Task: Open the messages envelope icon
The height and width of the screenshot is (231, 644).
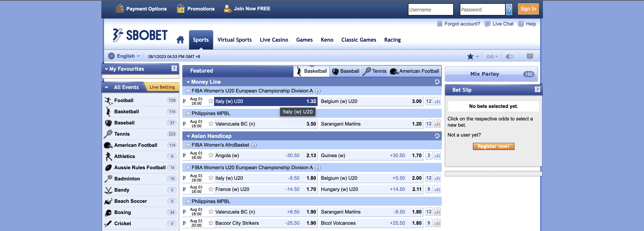Action: tap(530, 56)
